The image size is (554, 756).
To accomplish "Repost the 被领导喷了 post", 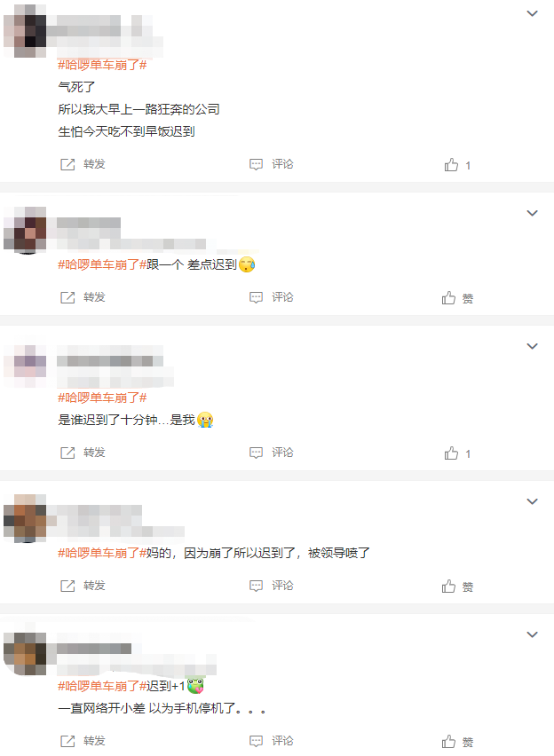I will (67, 586).
